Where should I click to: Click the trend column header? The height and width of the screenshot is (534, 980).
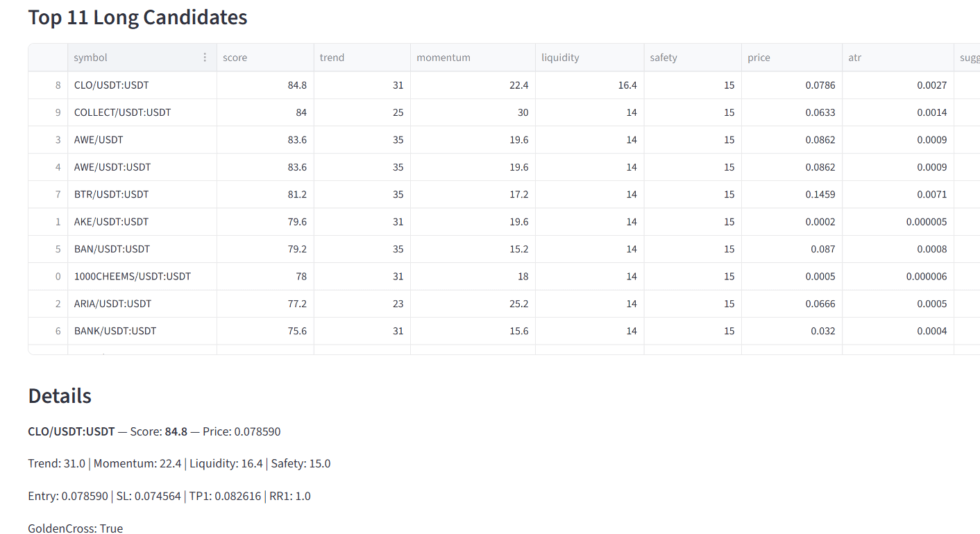[x=361, y=58]
